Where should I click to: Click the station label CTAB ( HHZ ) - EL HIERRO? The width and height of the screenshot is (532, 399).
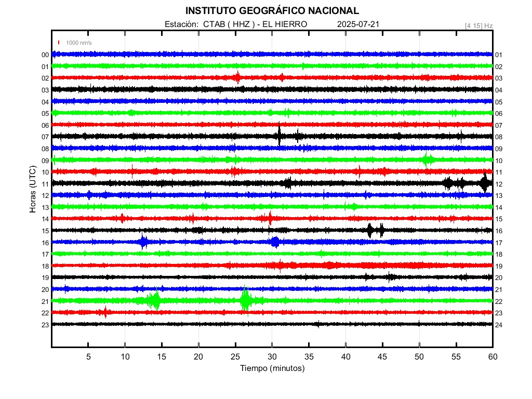255,24
